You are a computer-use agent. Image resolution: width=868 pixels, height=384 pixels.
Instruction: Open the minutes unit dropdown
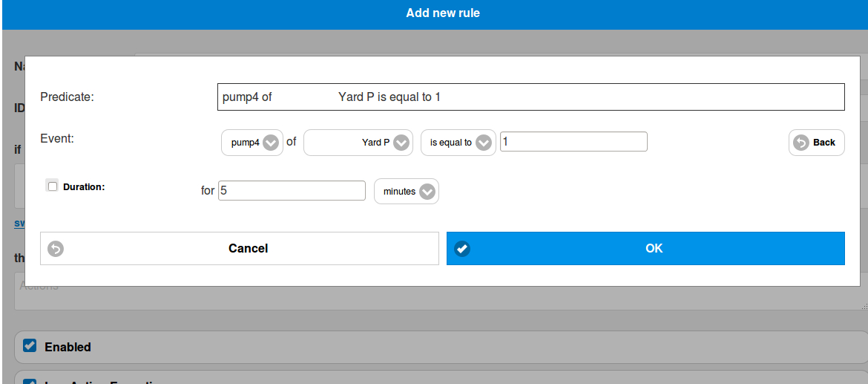407,191
